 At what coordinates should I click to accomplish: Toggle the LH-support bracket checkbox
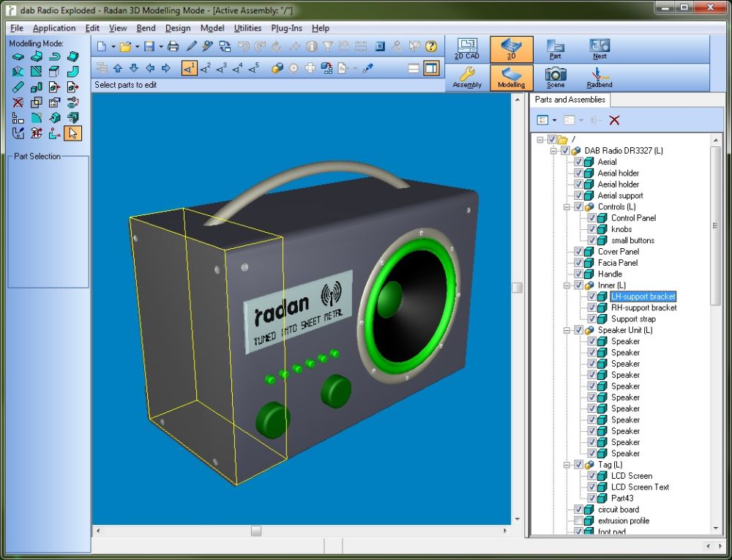coord(592,296)
